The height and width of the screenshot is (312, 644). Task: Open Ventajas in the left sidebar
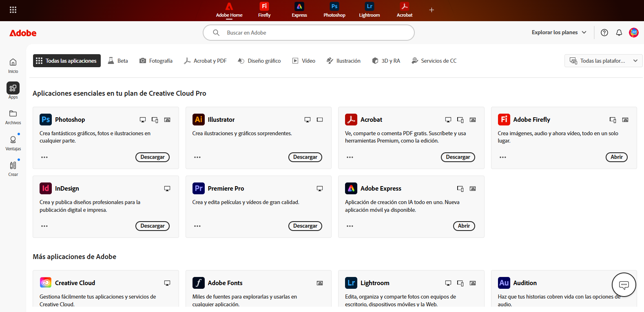(x=13, y=143)
